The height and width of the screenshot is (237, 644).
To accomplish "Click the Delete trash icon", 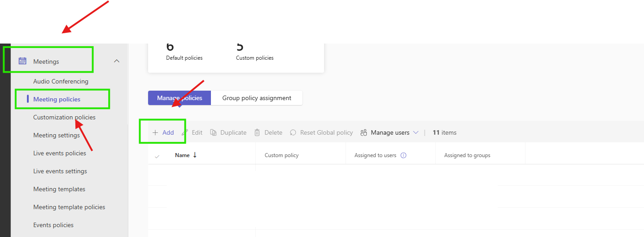I will click(257, 132).
